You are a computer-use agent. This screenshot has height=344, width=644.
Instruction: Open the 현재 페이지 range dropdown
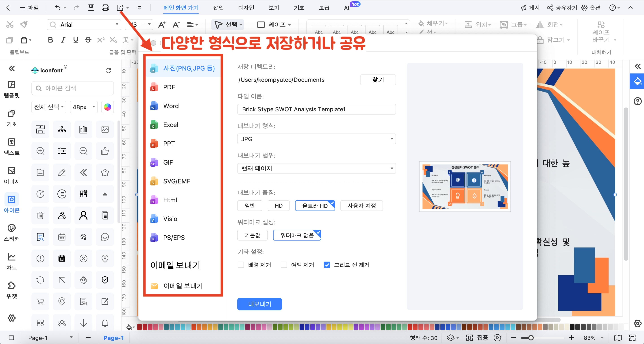coord(391,168)
